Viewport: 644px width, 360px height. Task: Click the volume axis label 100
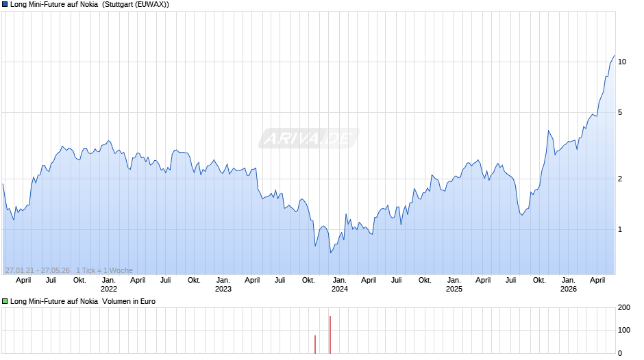pyautogui.click(x=624, y=330)
